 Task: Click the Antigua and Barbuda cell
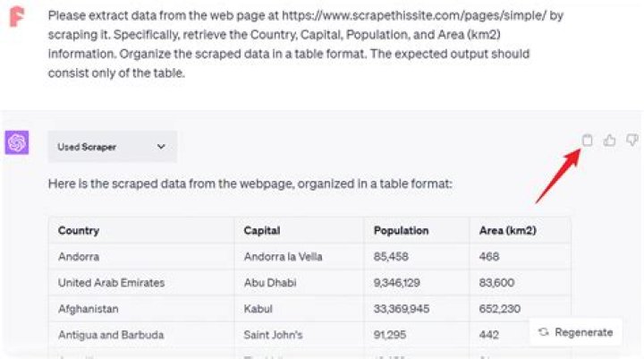click(110, 335)
